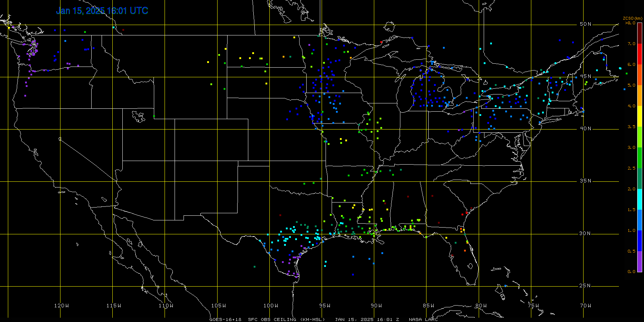Click the 40N latitude label
644x322 pixels.
[x=585, y=128]
